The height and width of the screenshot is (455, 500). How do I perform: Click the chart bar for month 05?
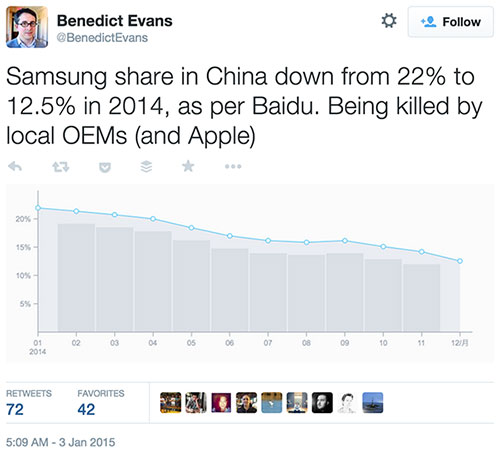click(x=191, y=286)
